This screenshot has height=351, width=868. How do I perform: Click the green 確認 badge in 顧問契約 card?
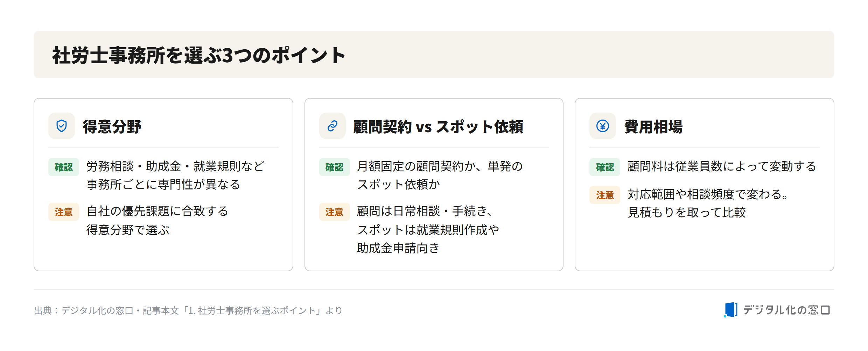pyautogui.click(x=334, y=167)
